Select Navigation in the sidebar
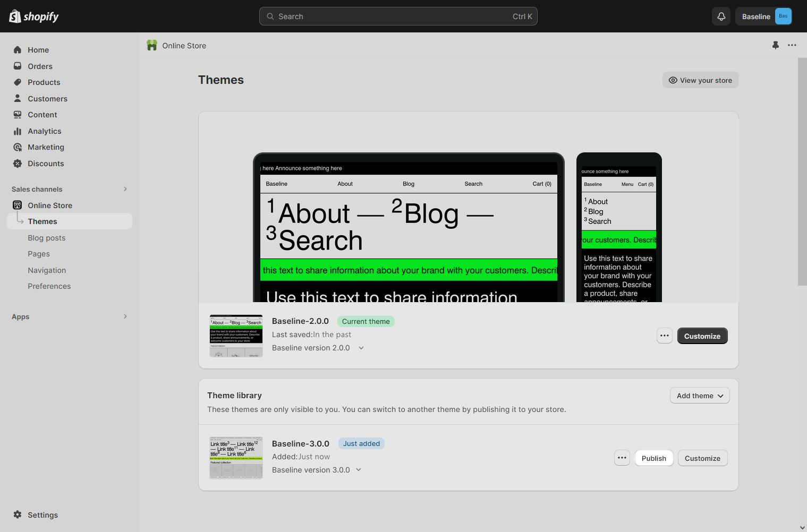Viewport: 807px width, 532px height. [x=47, y=270]
